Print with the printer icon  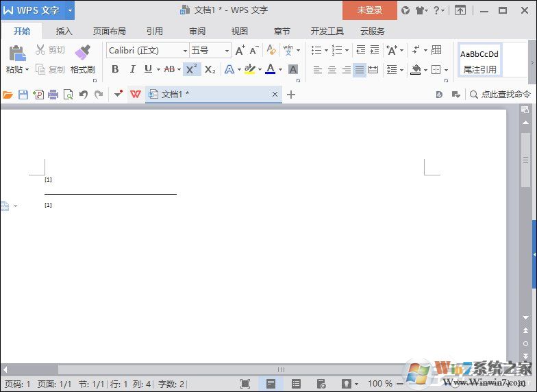(53, 95)
